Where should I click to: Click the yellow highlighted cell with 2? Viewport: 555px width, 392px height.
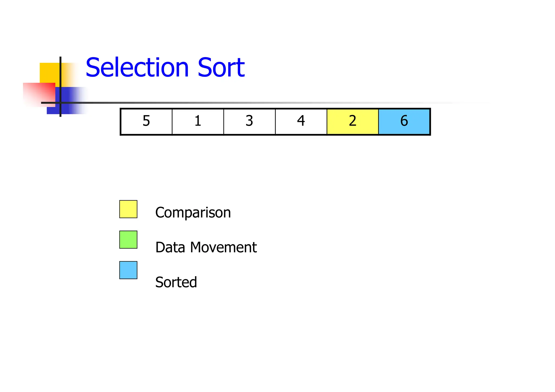(x=353, y=121)
